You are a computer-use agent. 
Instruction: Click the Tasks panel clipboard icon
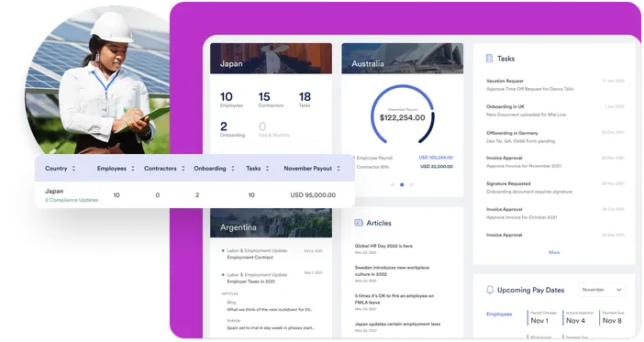[489, 59]
